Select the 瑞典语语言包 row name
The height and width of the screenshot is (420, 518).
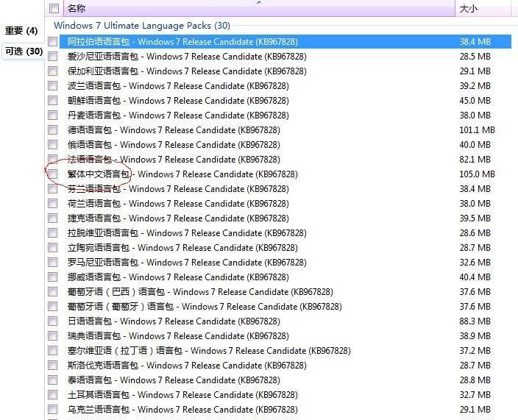[x=178, y=336]
